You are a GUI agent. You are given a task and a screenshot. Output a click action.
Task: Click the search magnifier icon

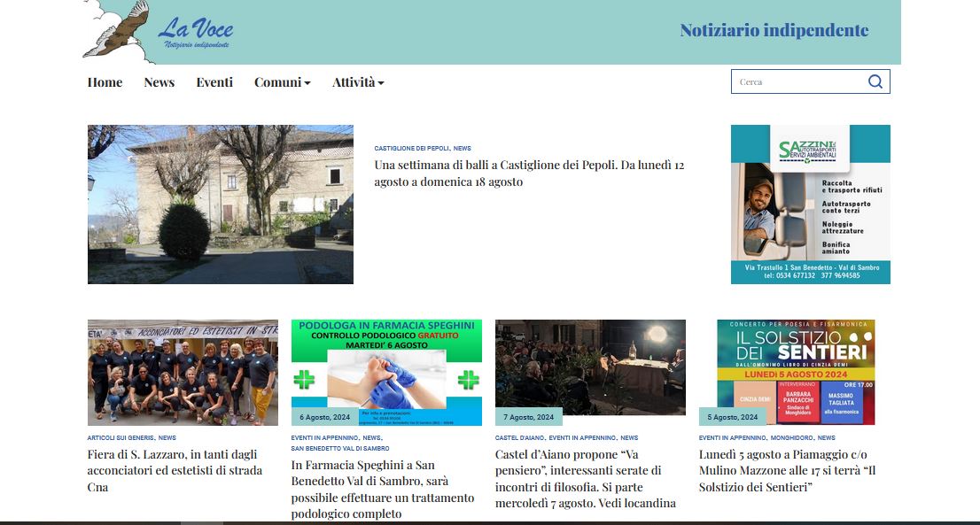click(875, 81)
